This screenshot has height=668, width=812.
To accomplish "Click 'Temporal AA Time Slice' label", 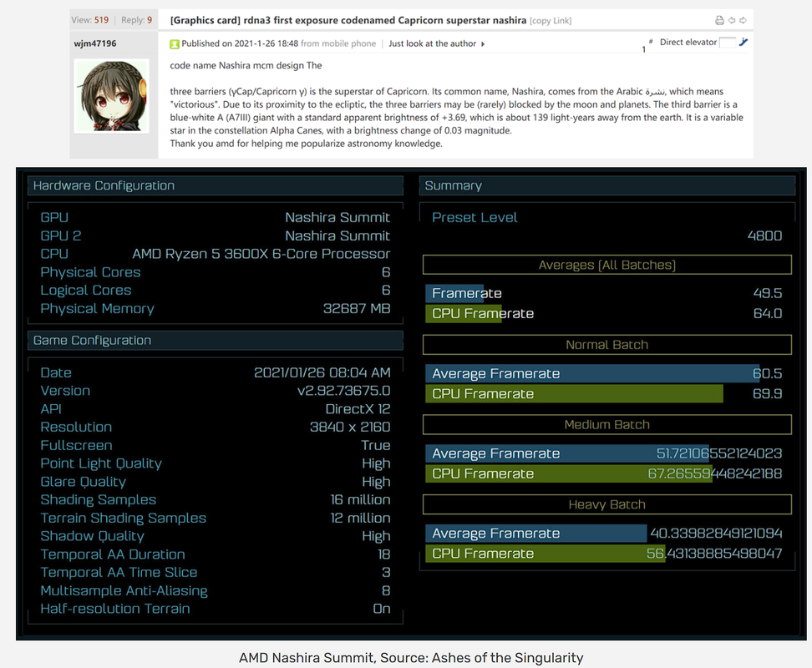I will (x=119, y=573).
